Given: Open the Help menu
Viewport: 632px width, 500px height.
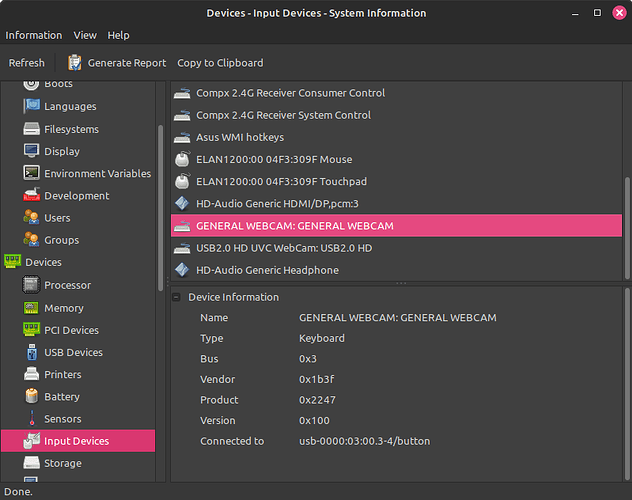Looking at the screenshot, I should 118,35.
